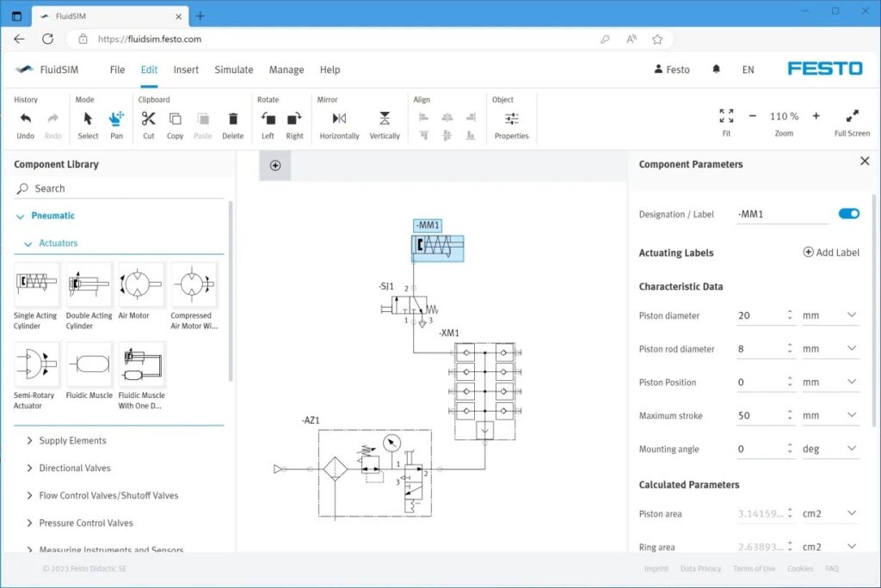Delete the selected component

(232, 119)
